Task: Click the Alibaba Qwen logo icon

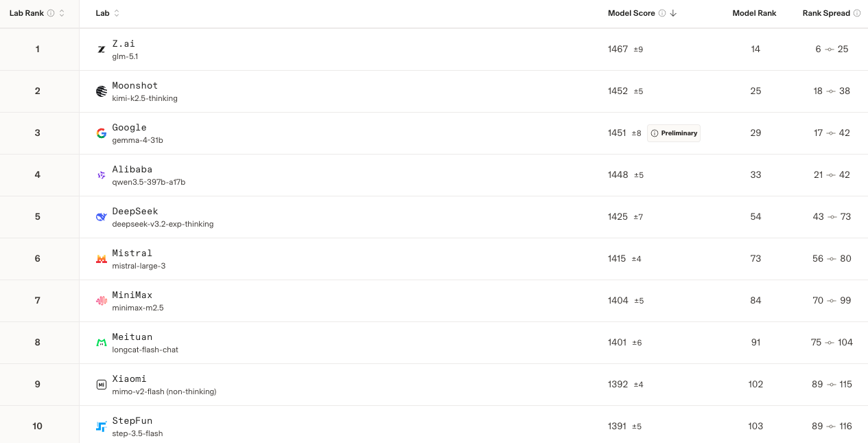Action: pos(102,175)
